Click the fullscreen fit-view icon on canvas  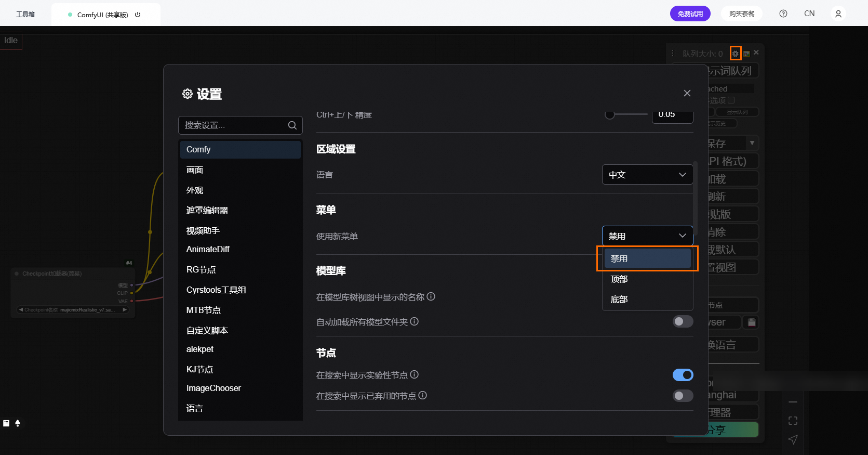[x=793, y=421]
